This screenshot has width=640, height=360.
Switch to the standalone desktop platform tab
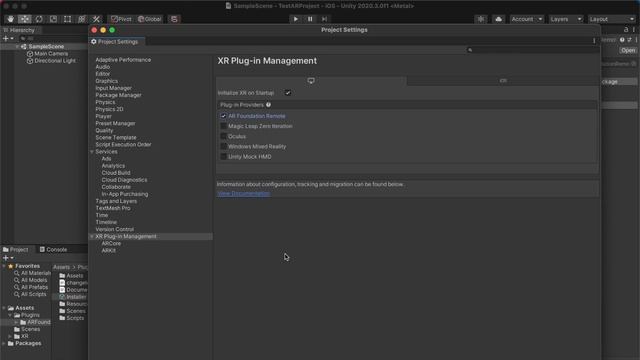[311, 81]
